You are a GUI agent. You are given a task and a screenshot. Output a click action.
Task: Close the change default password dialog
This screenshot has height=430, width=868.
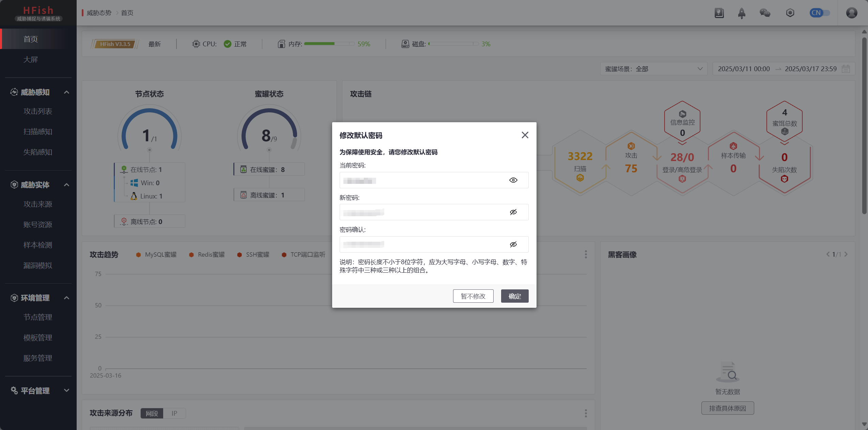(525, 135)
